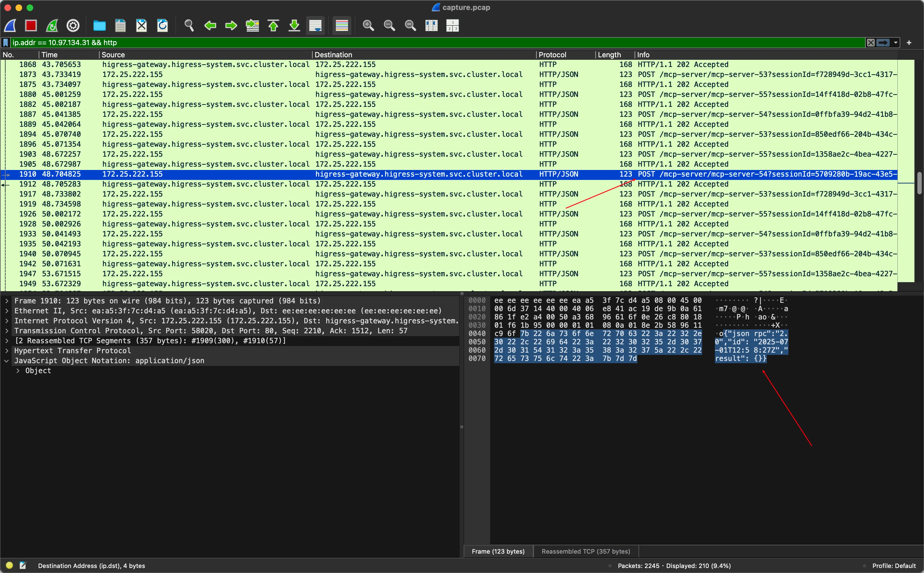The width and height of the screenshot is (924, 573).
Task: Select packet 1912 202 Accepted row
Action: [x=449, y=184]
